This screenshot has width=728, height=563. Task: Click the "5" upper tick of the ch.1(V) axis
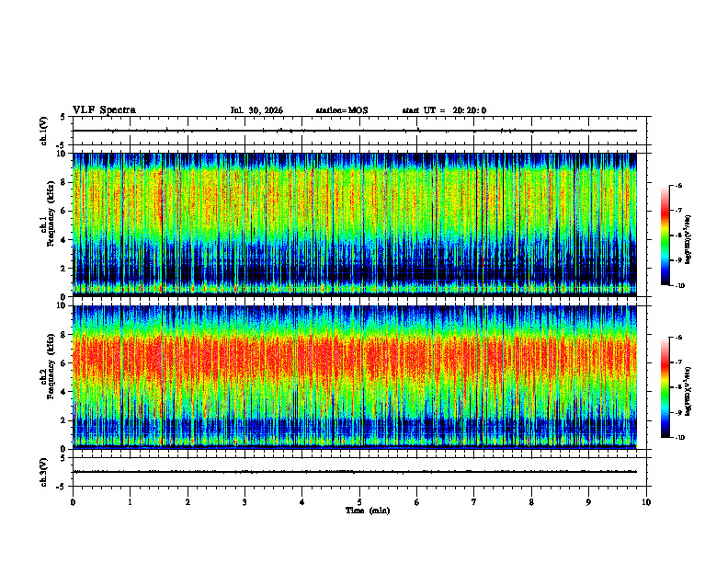(63, 117)
